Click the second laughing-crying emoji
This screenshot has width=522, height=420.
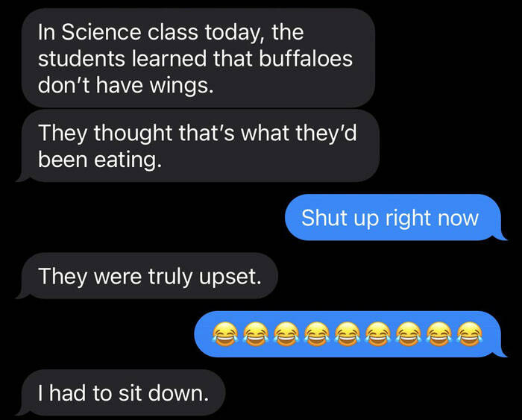[x=256, y=334]
